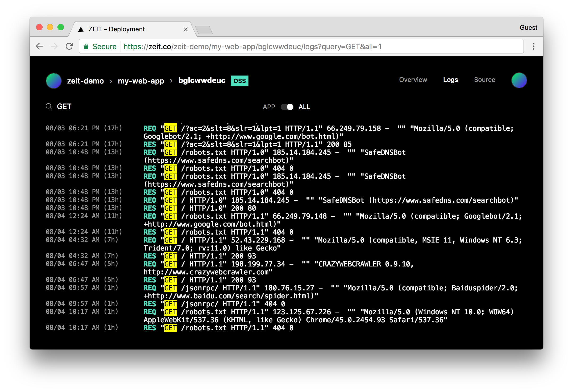Switch to the Logs tab

(x=450, y=80)
